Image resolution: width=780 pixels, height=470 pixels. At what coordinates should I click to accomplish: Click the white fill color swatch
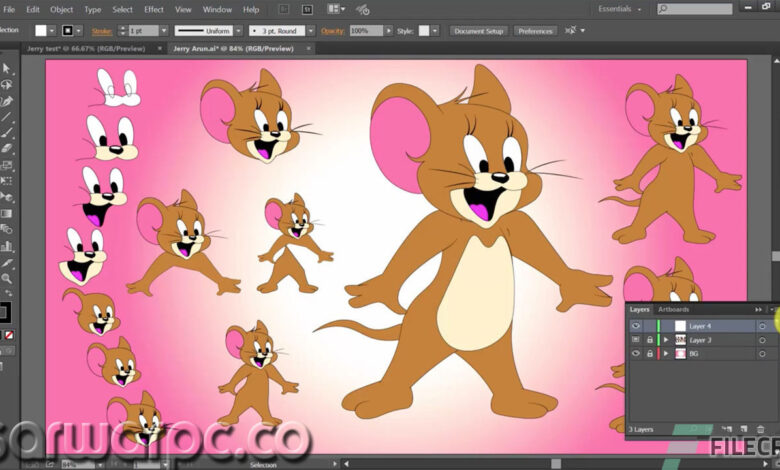(41, 30)
